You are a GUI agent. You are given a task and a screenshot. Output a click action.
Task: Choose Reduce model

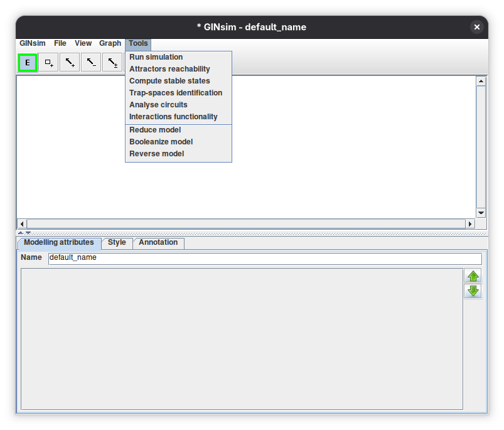pyautogui.click(x=178, y=130)
